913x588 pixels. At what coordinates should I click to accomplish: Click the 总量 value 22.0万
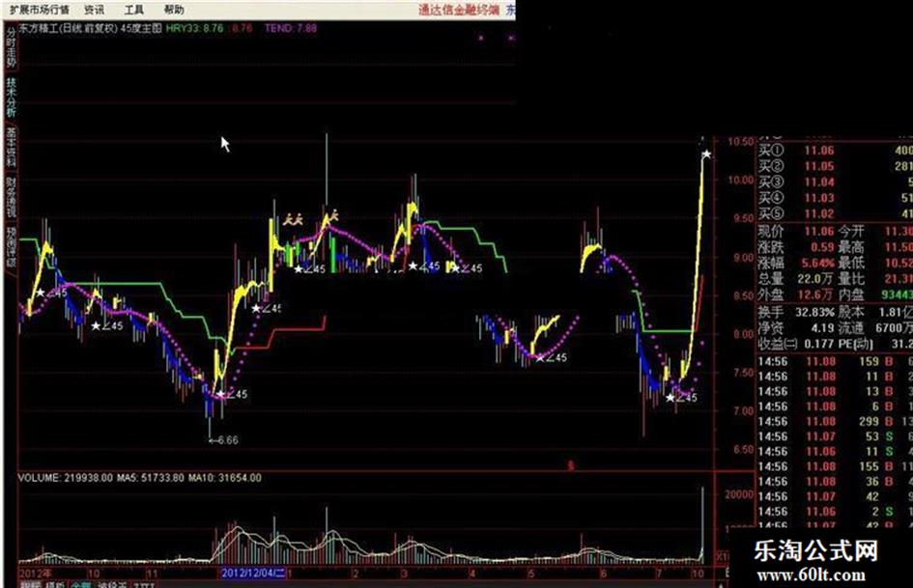(815, 279)
